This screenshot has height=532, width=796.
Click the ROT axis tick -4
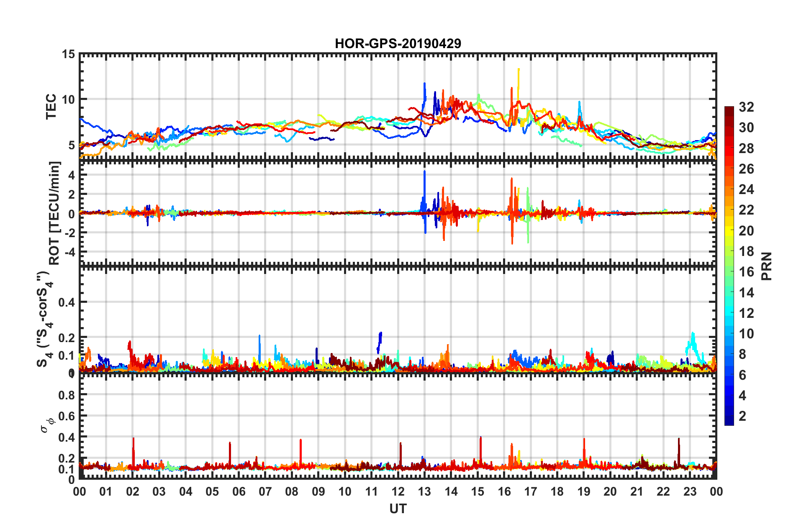[x=69, y=252]
